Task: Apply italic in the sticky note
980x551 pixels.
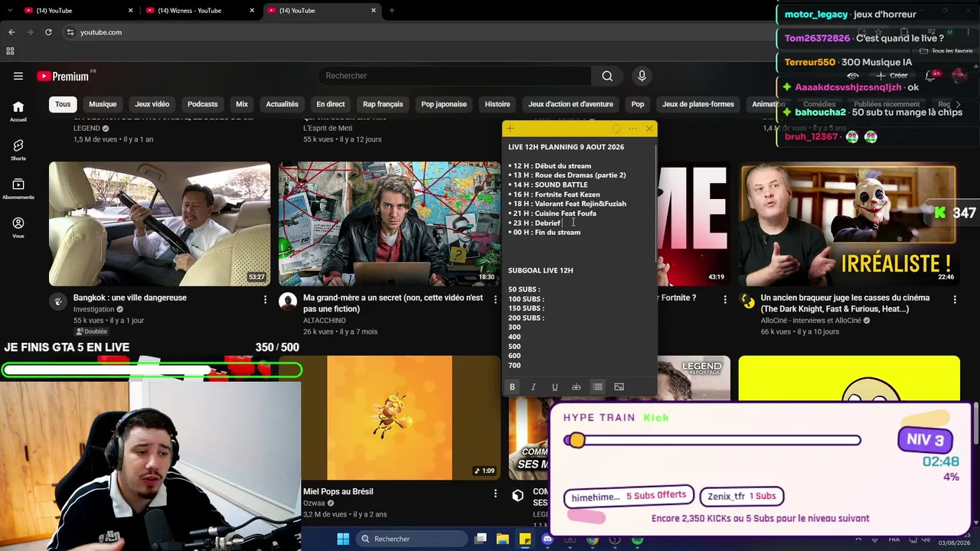Action: pyautogui.click(x=534, y=387)
